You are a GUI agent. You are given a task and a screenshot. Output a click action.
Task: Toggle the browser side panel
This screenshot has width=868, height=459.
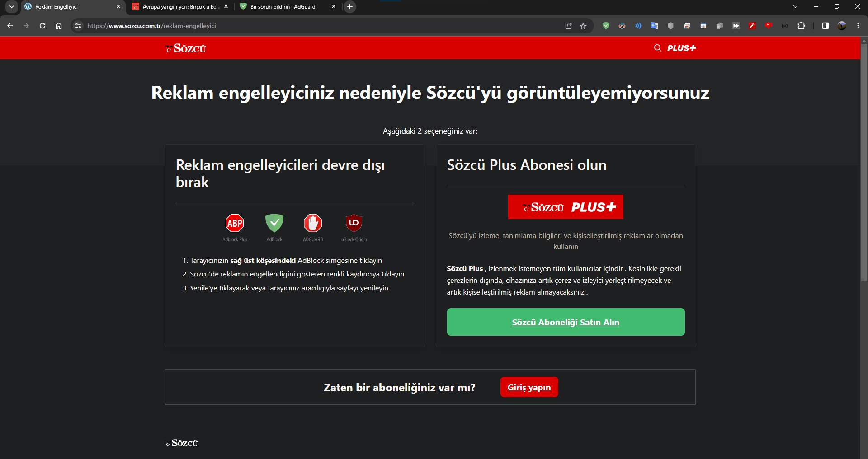tap(825, 26)
